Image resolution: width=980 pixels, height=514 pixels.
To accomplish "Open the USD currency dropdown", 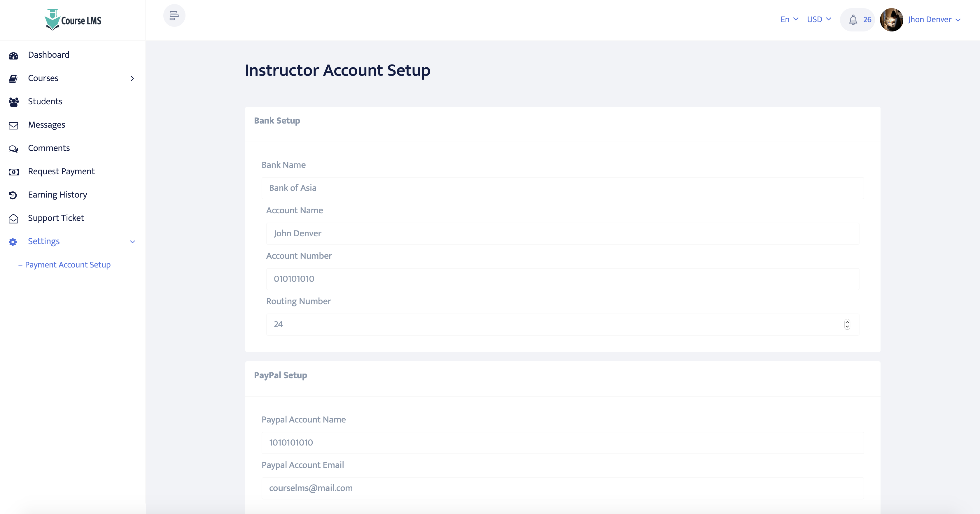I will tap(819, 20).
